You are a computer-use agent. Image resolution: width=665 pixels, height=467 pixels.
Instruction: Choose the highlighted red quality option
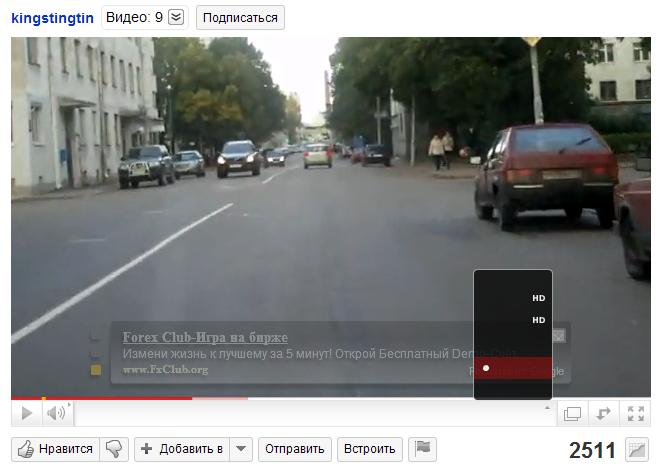click(x=513, y=368)
